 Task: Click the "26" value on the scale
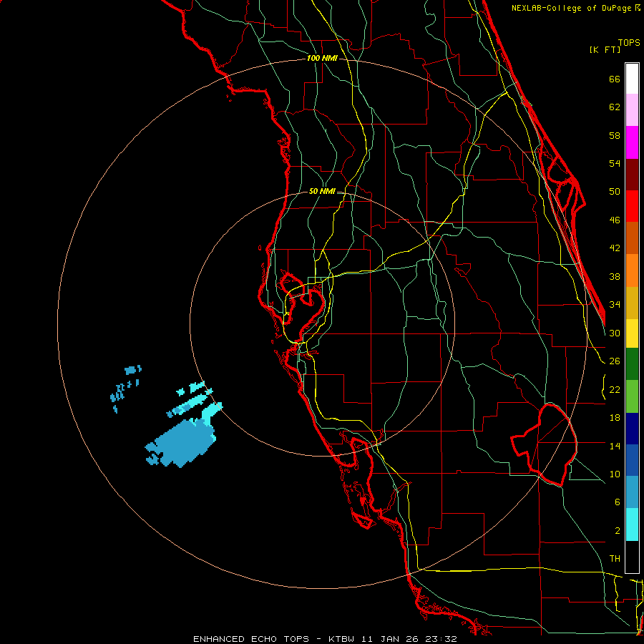point(615,361)
